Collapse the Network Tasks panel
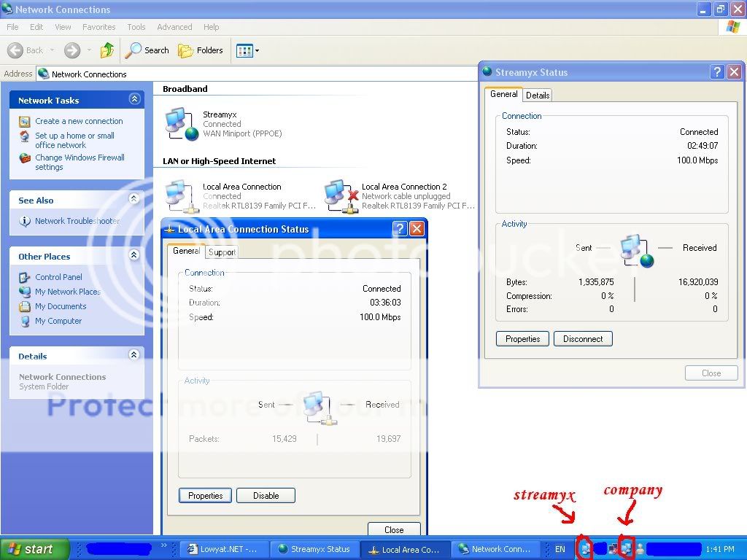Viewport: 747px width, 560px height. click(x=134, y=98)
